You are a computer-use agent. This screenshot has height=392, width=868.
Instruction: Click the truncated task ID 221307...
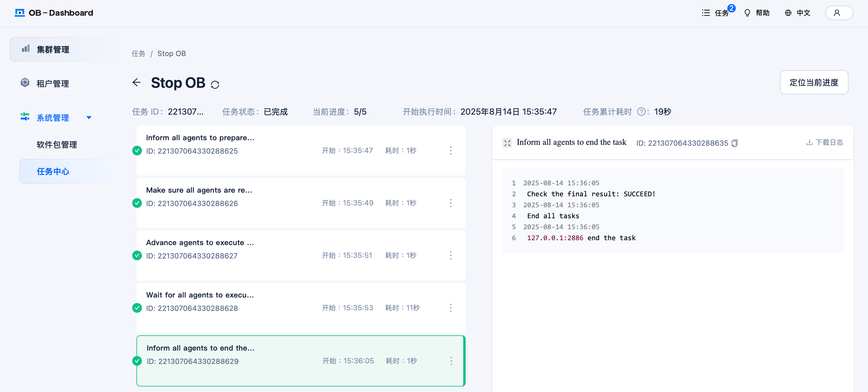pos(185,112)
